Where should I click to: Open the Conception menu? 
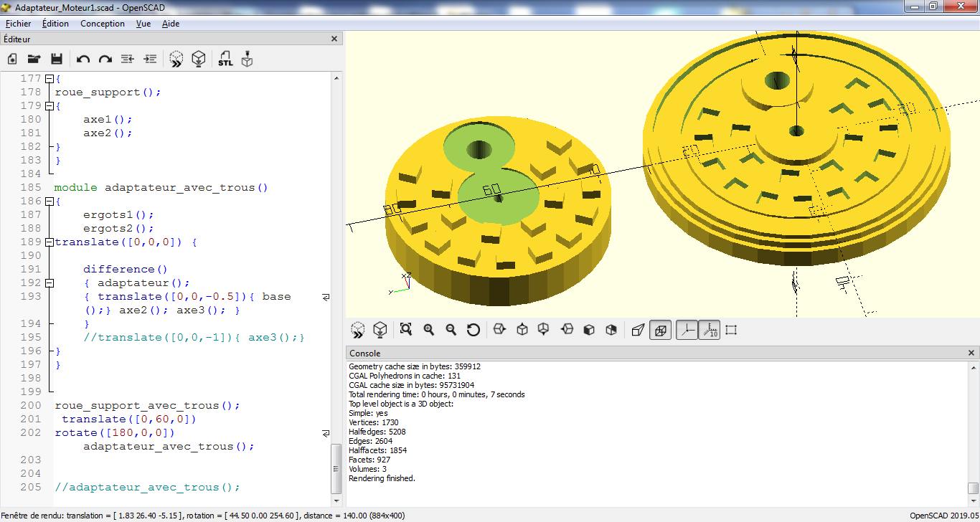pos(103,24)
